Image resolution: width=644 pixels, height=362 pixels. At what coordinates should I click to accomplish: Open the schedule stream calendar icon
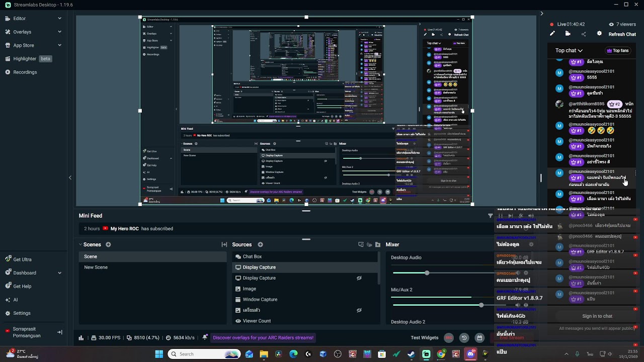tap(479, 338)
